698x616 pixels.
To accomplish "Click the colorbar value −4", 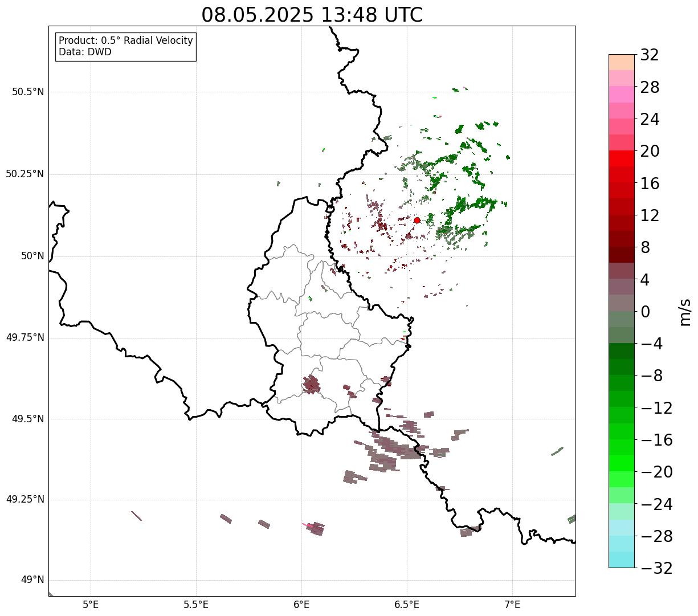I will coord(652,344).
